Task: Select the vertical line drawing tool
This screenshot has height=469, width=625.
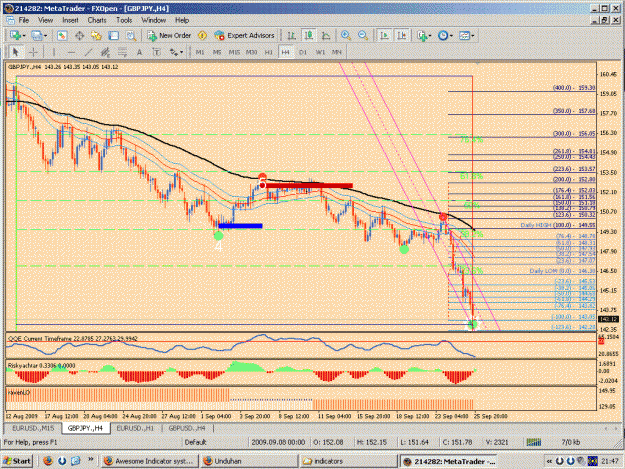Action: tap(53, 52)
